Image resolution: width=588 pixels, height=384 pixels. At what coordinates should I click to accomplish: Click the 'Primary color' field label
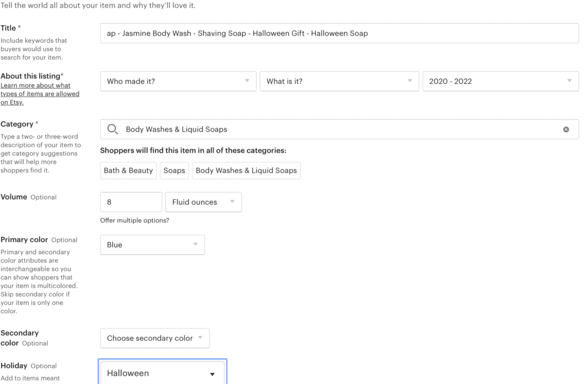[24, 240]
